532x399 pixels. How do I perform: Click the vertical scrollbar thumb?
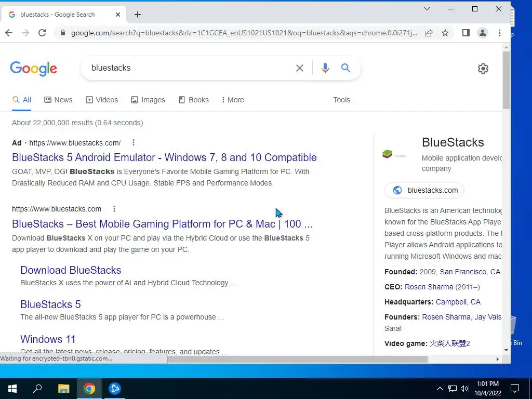[506, 81]
